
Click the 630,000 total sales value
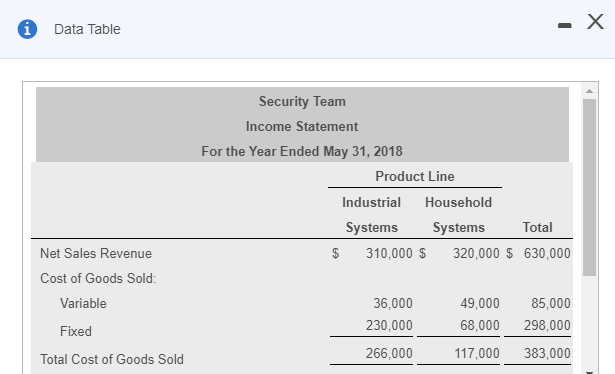(x=547, y=253)
